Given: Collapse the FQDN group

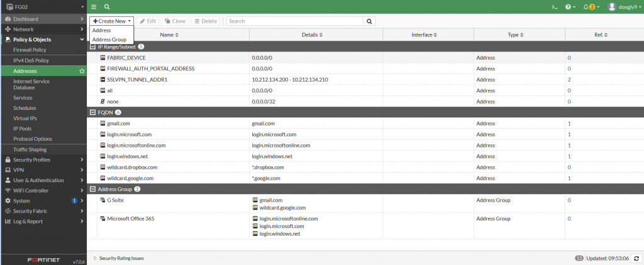Looking at the screenshot, I should 93,112.
